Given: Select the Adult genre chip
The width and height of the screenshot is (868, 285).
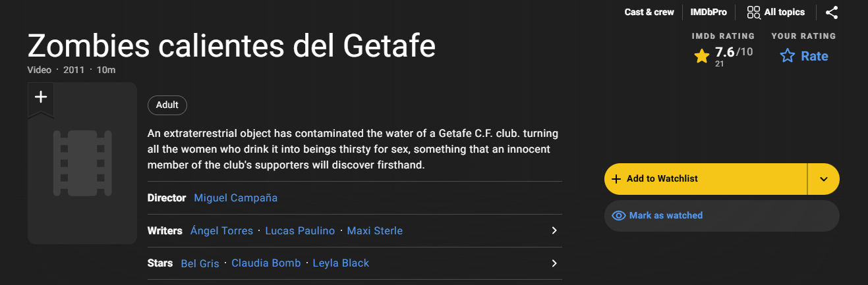Looking at the screenshot, I should (x=167, y=105).
